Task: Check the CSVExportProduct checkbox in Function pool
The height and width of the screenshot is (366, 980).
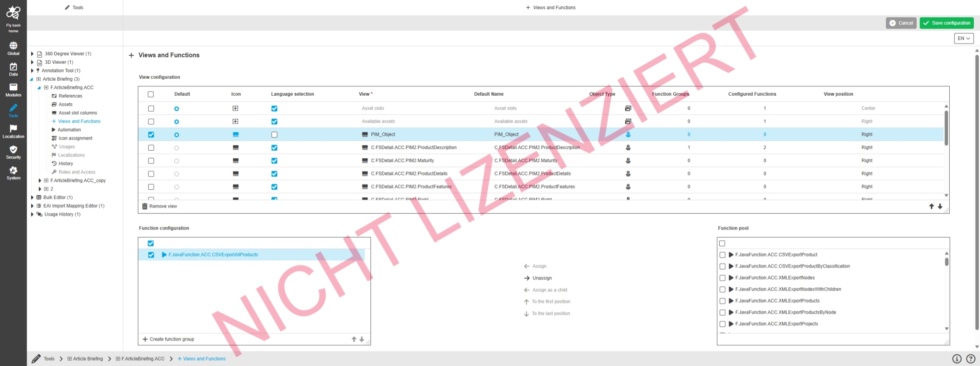Action: click(x=722, y=255)
